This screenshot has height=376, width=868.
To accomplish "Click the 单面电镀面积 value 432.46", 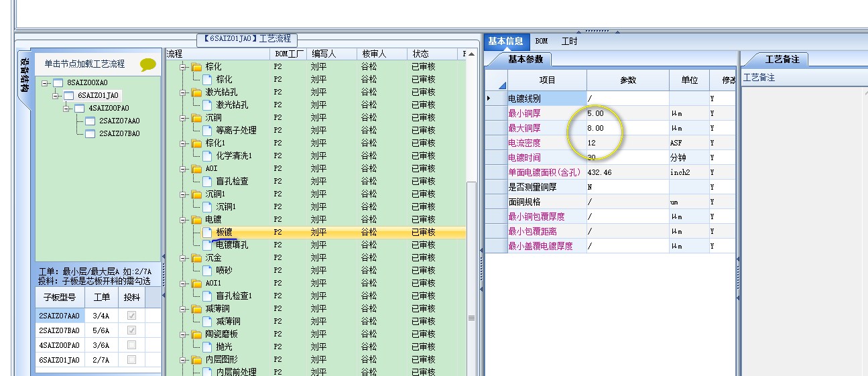I will click(628, 172).
